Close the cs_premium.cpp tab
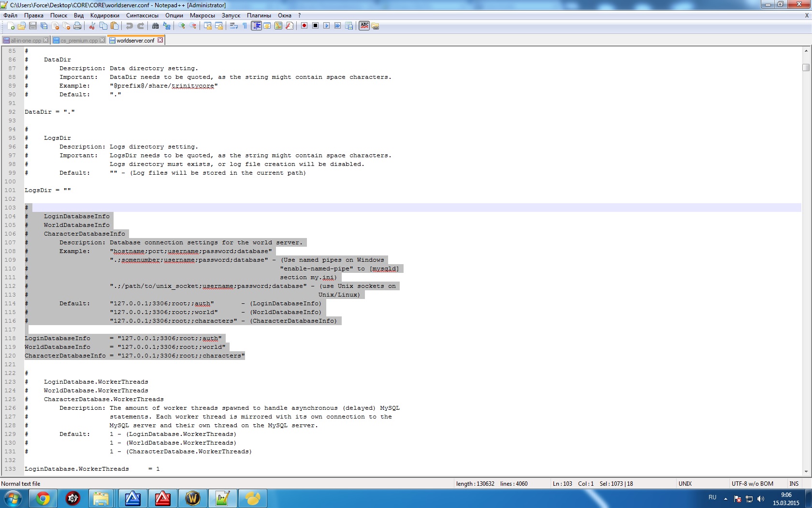This screenshot has width=812, height=508. [x=102, y=40]
